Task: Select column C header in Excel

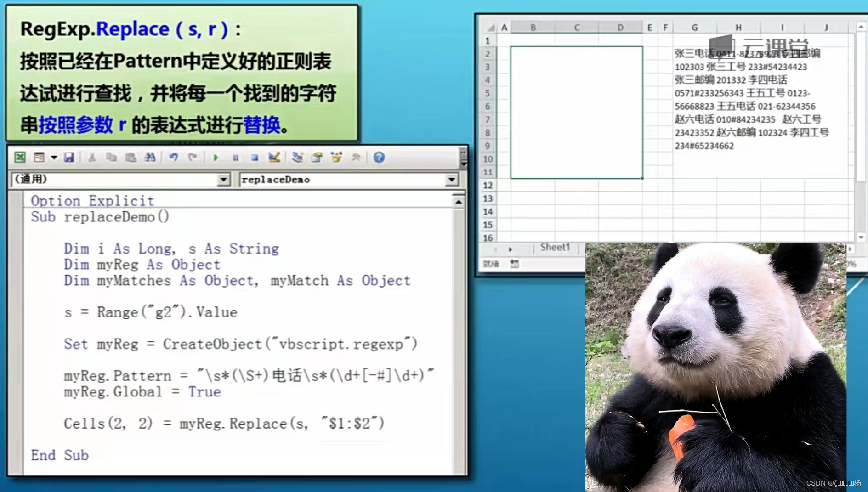Action: [x=577, y=28]
